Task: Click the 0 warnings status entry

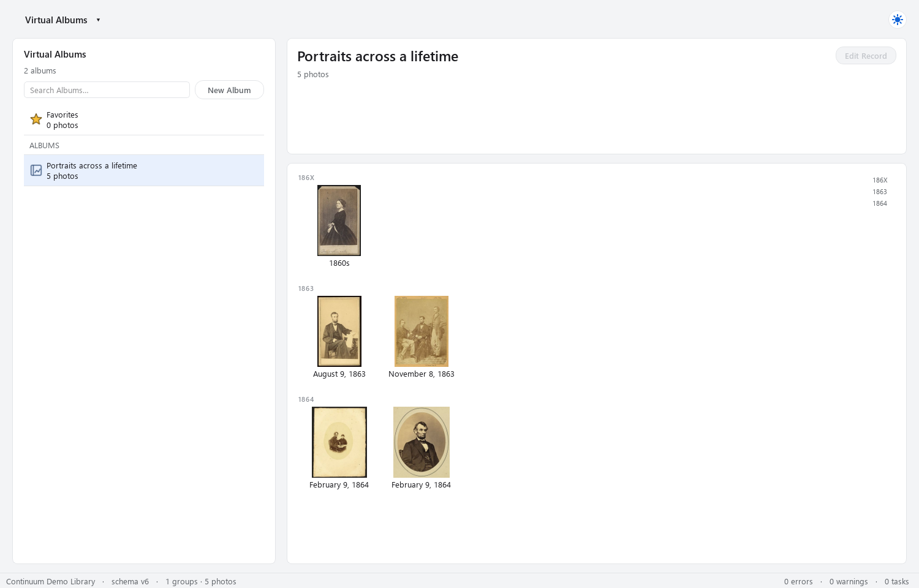Action: click(x=849, y=582)
